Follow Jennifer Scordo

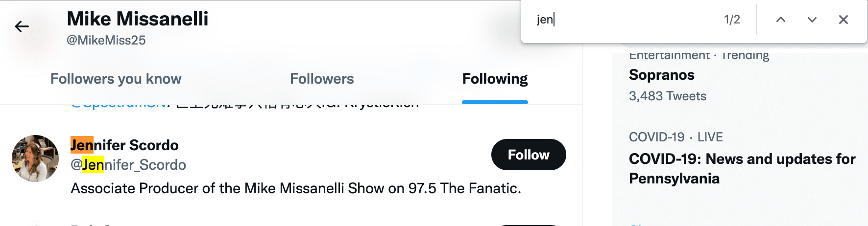[x=529, y=155]
